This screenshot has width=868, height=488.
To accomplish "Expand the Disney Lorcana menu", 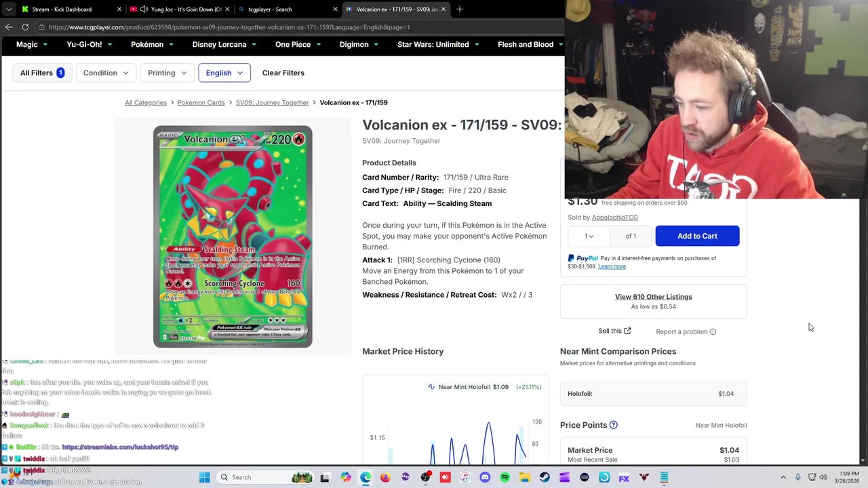I will [224, 45].
